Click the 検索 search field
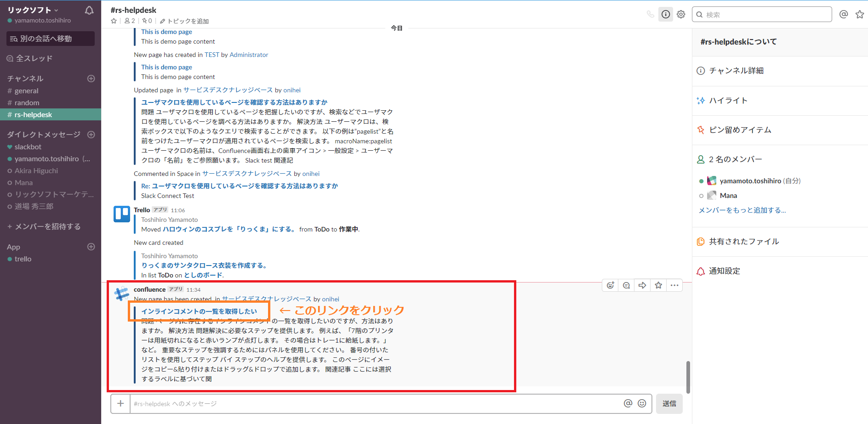The height and width of the screenshot is (424, 868). [762, 14]
